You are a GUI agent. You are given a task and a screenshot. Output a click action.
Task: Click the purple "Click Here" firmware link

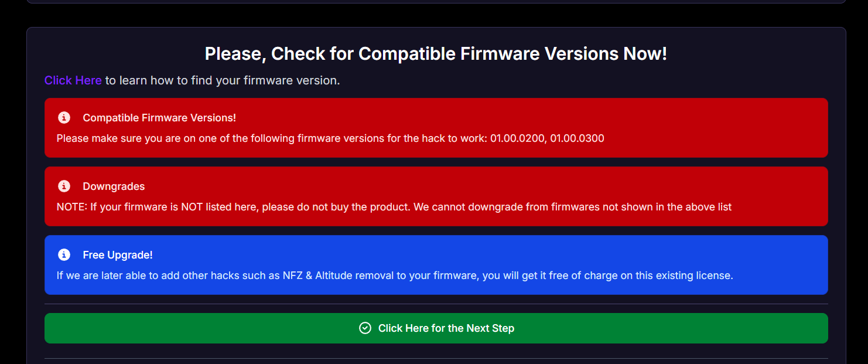[73, 80]
